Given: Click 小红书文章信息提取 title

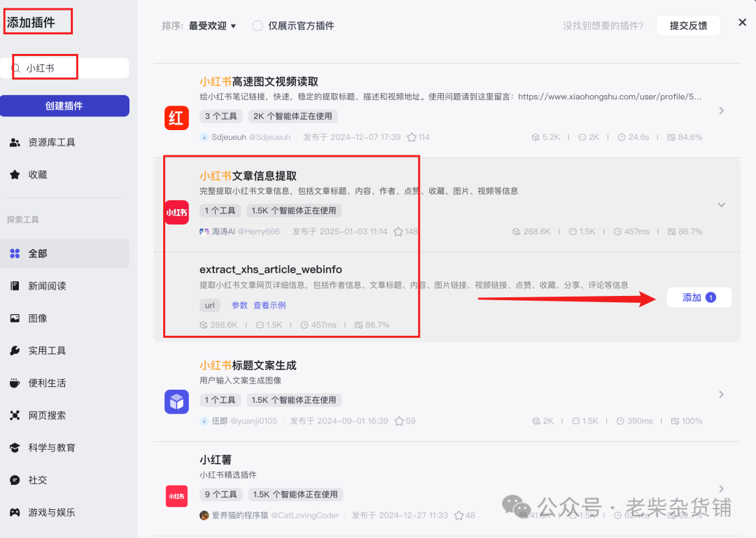Looking at the screenshot, I should tap(248, 176).
